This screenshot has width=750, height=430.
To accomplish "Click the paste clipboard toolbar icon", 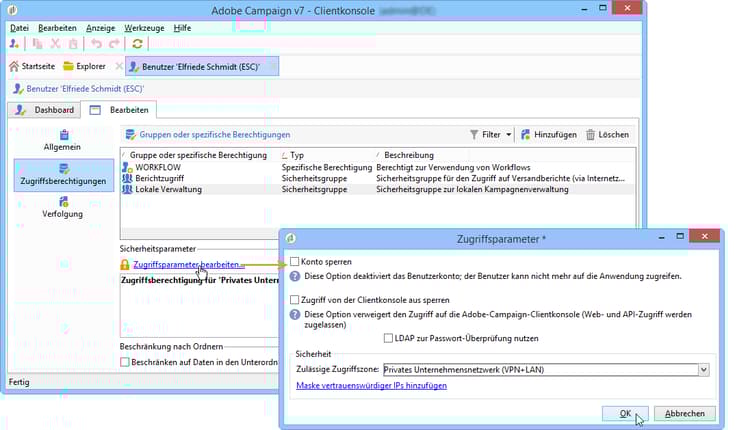I will pyautogui.click(x=73, y=44).
